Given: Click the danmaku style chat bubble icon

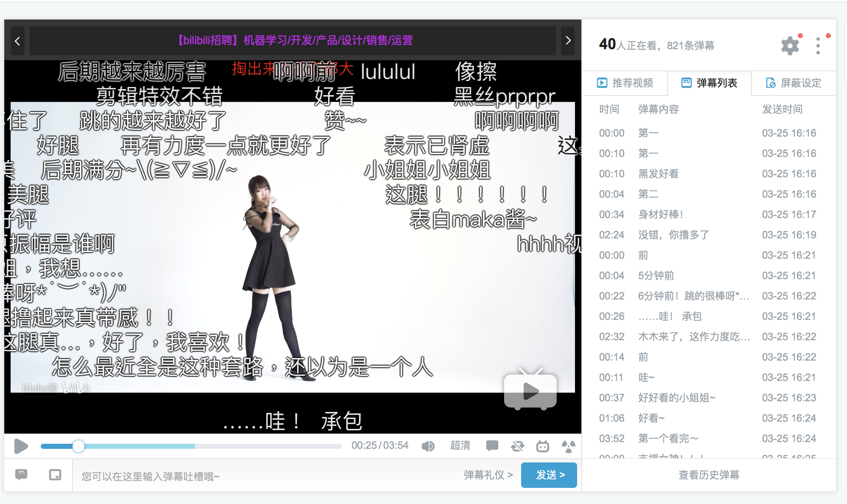Looking at the screenshot, I should click(x=21, y=474).
